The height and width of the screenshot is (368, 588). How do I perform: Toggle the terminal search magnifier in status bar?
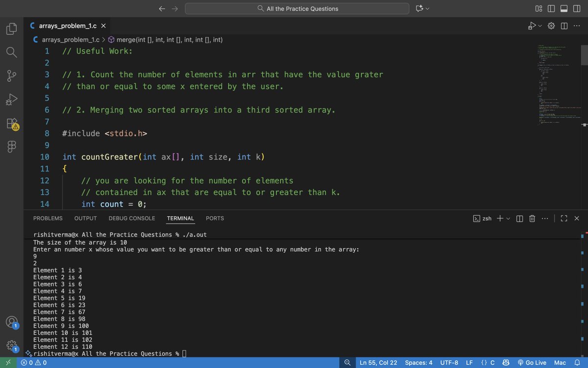coord(347,362)
